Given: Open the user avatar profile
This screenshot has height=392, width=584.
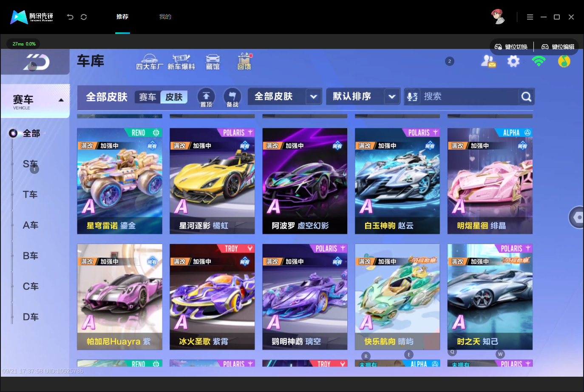Looking at the screenshot, I should (498, 17).
